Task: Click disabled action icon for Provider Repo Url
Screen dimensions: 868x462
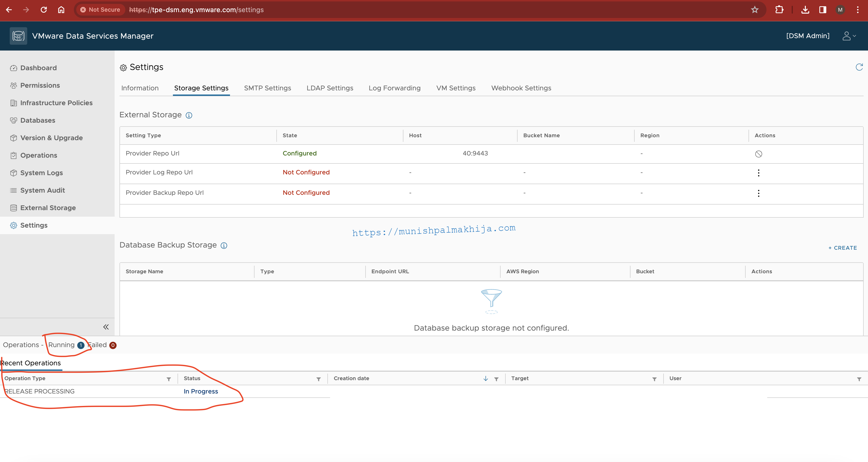Action: point(758,154)
